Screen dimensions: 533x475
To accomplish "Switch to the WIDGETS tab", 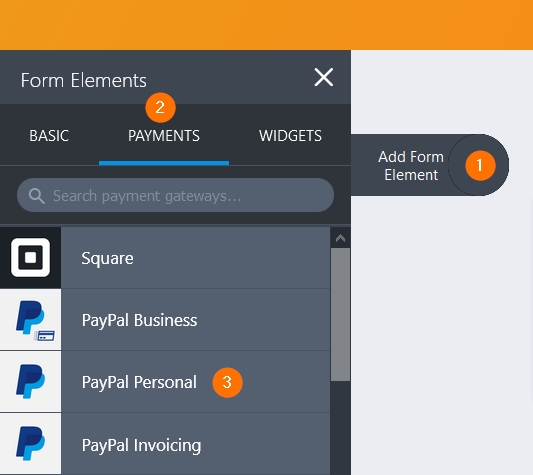I will [290, 136].
